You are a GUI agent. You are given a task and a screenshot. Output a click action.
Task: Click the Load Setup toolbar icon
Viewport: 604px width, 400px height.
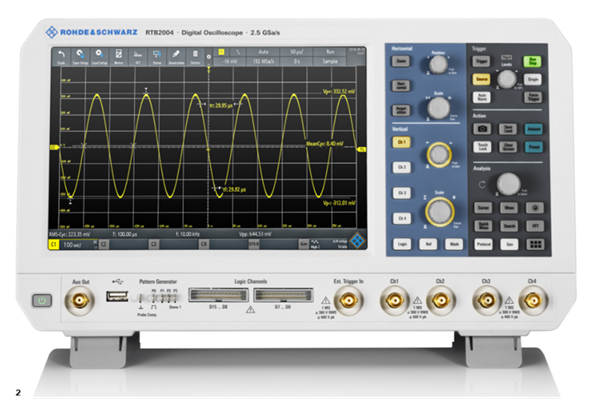99,55
